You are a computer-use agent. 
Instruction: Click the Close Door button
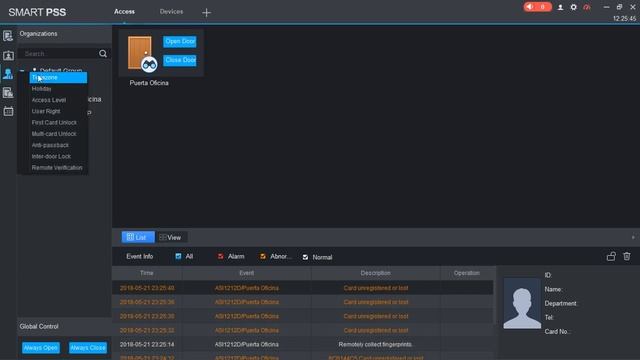[180, 60]
